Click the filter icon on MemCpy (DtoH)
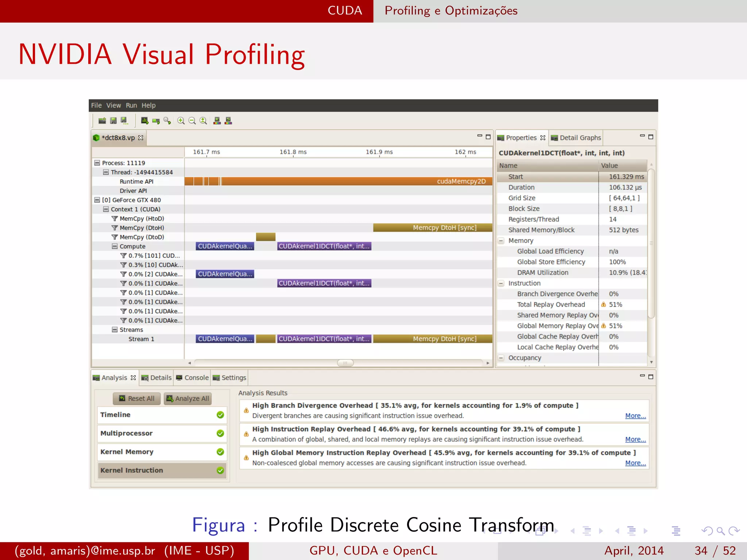This screenshot has width=747, height=560. 115,228
